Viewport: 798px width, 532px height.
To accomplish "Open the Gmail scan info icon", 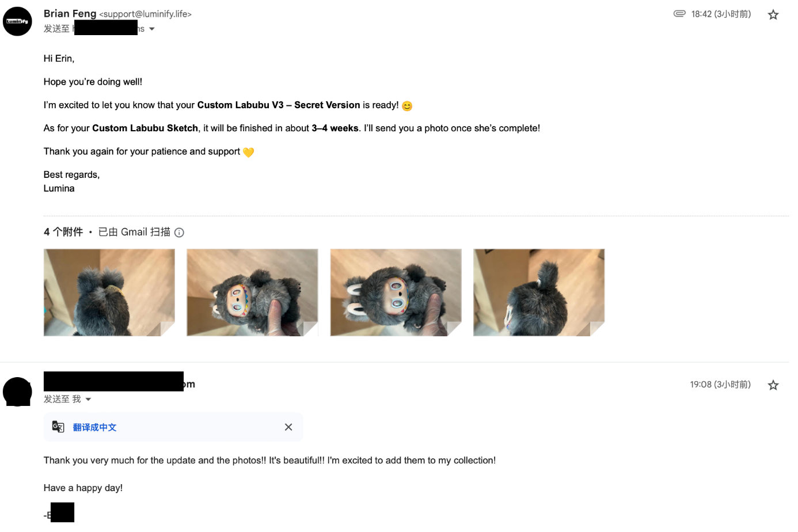I will pyautogui.click(x=179, y=233).
